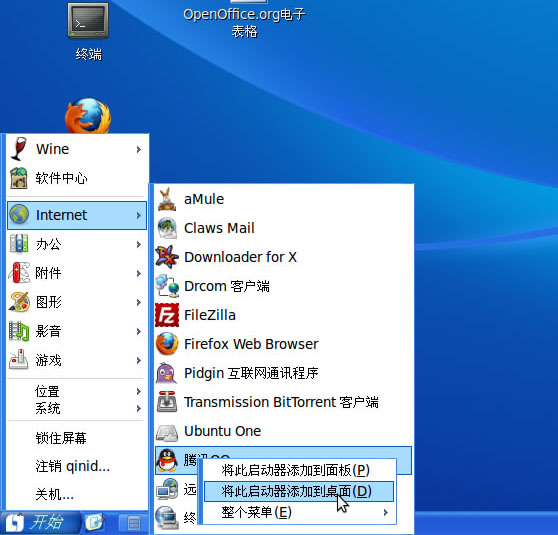The width and height of the screenshot is (558, 535).
Task: Click the 影音 multimedia menu label
Action: tap(48, 331)
